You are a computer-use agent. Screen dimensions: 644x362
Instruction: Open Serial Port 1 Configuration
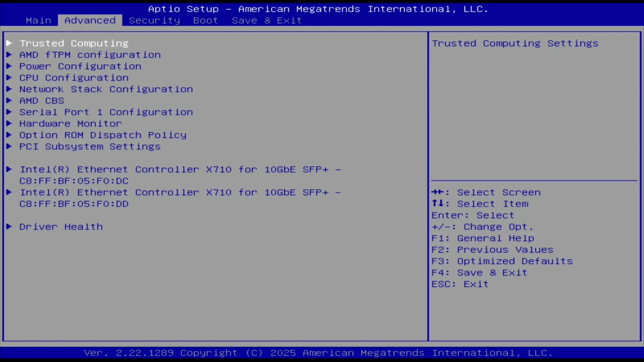pos(106,112)
